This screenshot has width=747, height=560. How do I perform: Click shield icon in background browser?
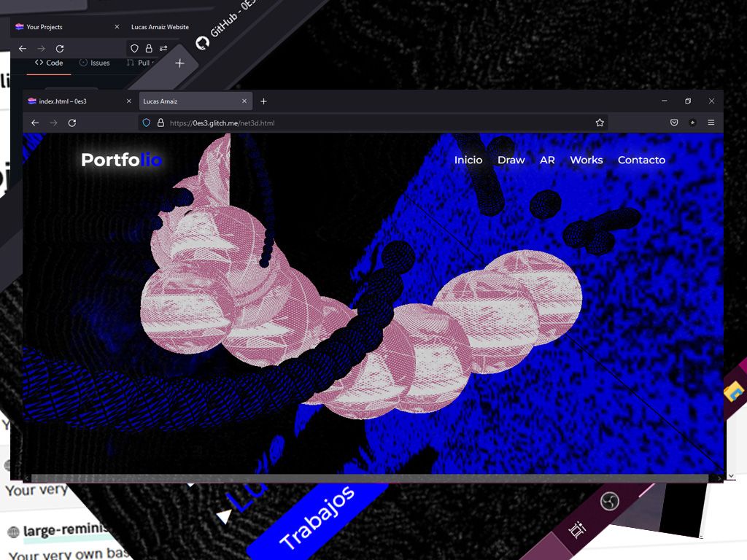[134, 49]
